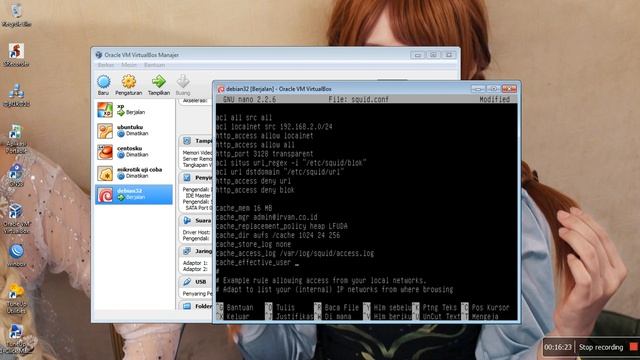This screenshot has height=360, width=640.
Task: Click the VirtualBox logo in debian32 title bar
Action: pos(221,89)
